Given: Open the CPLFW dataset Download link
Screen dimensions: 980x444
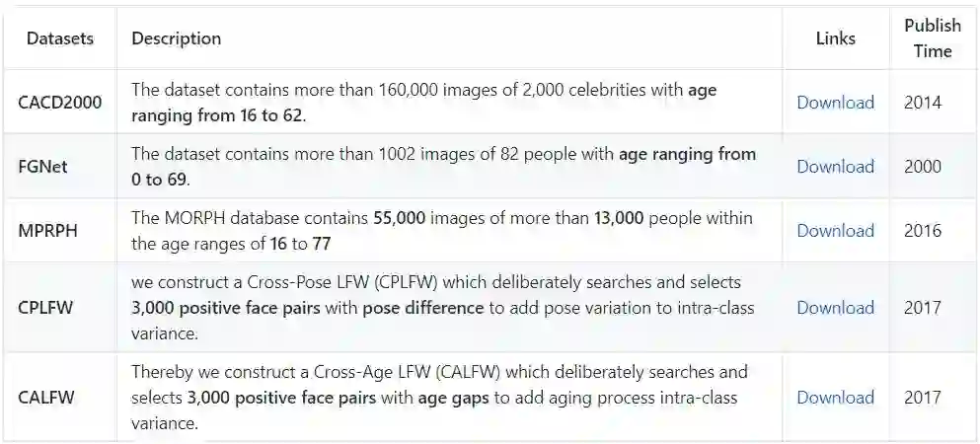Looking at the screenshot, I should tap(835, 308).
